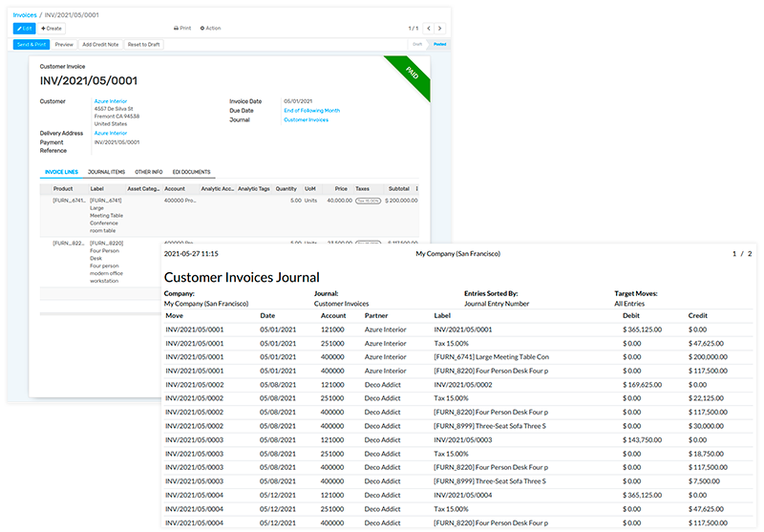
Task: Click debit amount $ 365,125.00 in first row
Action: (642, 330)
